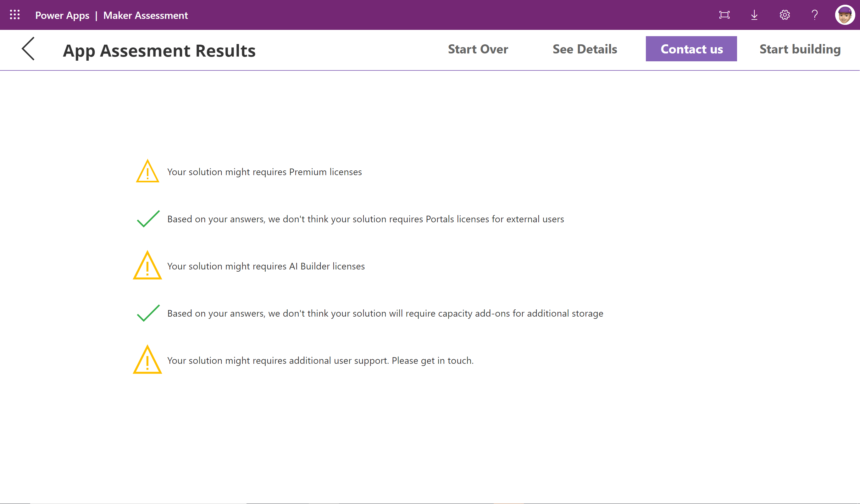Click the Maker Assessment breadcrumb label

tap(146, 15)
